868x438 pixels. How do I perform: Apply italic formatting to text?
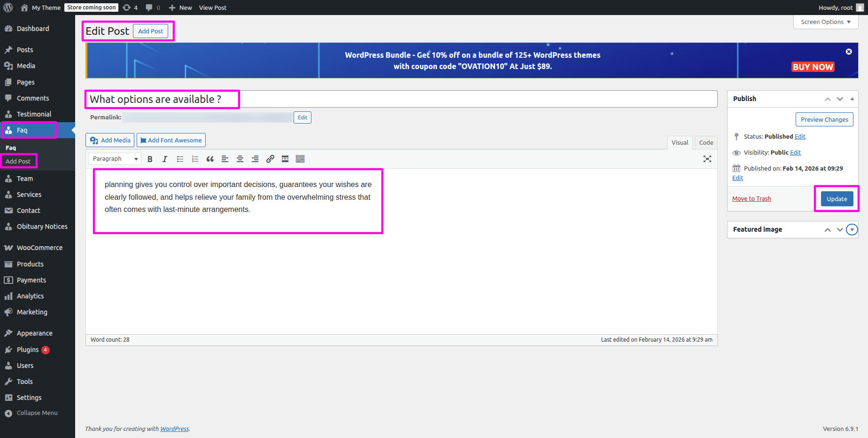165,159
